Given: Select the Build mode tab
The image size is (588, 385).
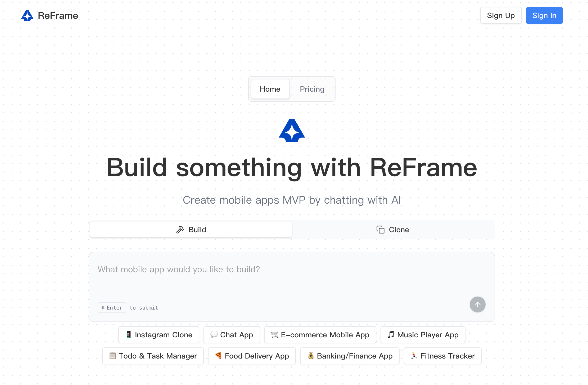Looking at the screenshot, I should 191,230.
